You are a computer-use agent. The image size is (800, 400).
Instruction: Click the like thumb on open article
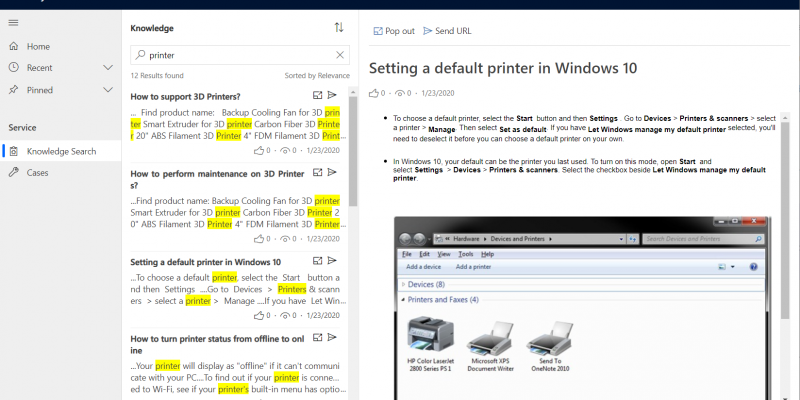[x=374, y=93]
